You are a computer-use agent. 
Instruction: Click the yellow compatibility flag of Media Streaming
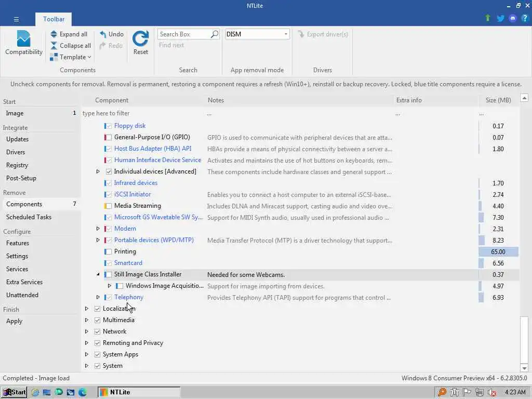pos(104,206)
